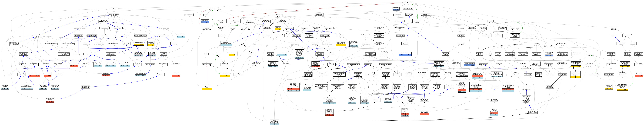Select the 'system development' node

[x=164, y=28]
